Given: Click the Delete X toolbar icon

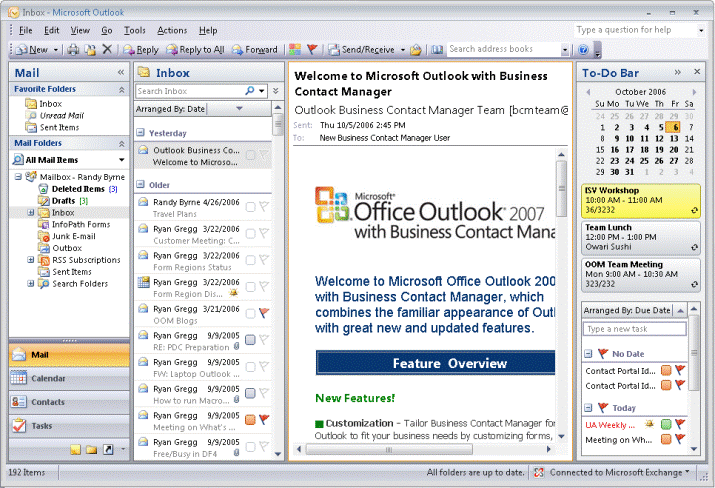Looking at the screenshot, I should pos(107,49).
